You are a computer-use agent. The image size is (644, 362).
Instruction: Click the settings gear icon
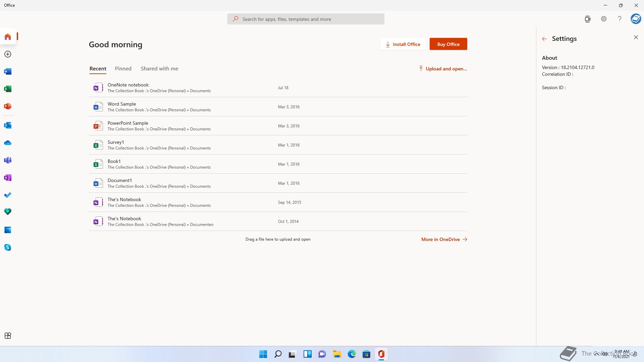coord(603,19)
